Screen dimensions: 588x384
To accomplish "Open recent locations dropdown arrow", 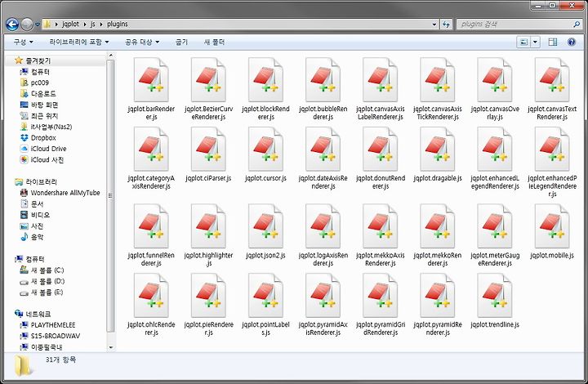I will tap(38, 25).
